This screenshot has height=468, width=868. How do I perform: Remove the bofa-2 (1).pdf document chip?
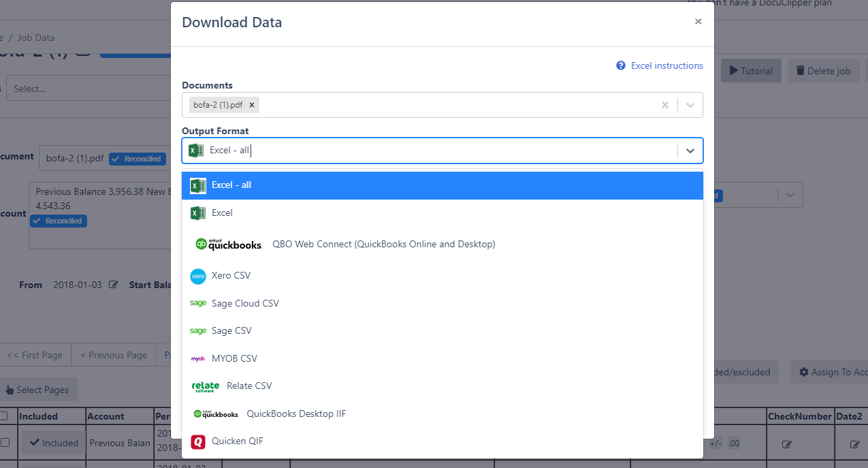click(x=252, y=105)
